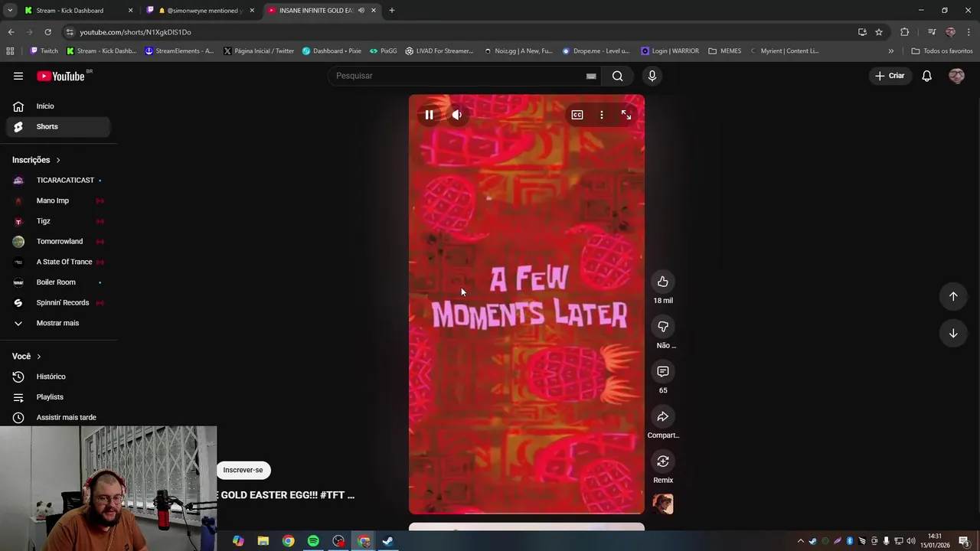The height and width of the screenshot is (551, 980).
Task: Mute the tab via its speaker icon
Action: 361,11
